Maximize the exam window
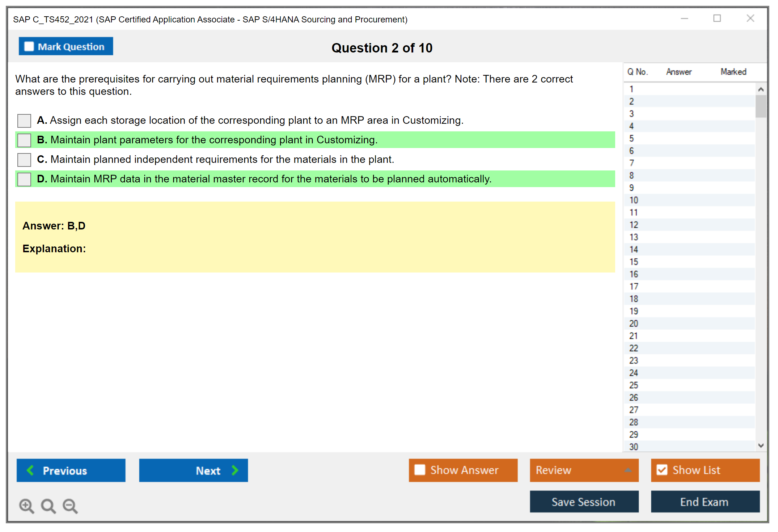778x532 pixels. pos(717,18)
